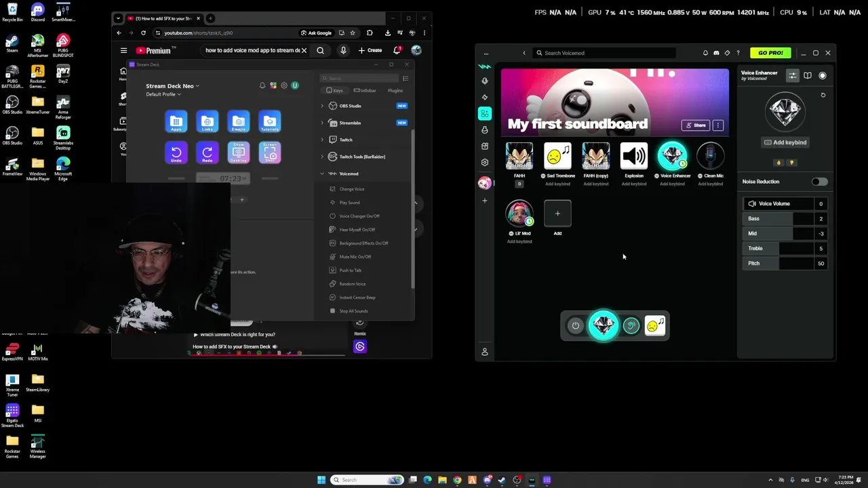Select the Hear Myself On/Off action
The image size is (868, 488).
point(357,230)
